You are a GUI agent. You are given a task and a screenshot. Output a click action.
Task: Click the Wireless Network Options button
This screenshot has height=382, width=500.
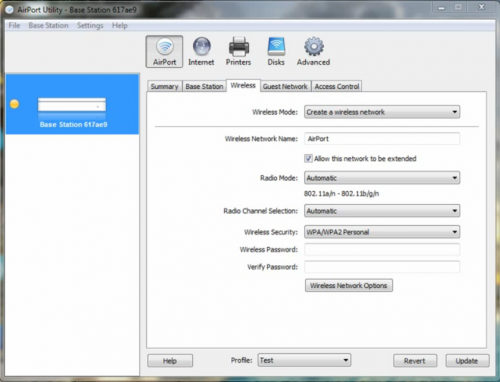point(349,286)
